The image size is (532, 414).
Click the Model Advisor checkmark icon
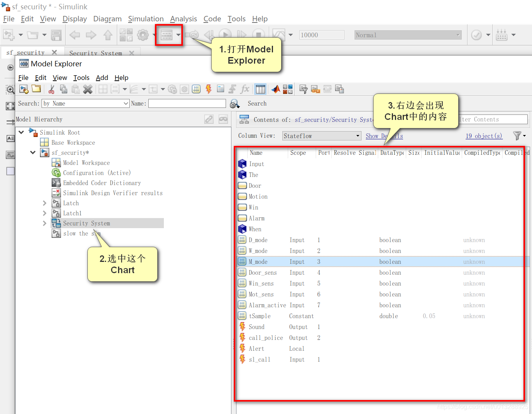pos(476,35)
